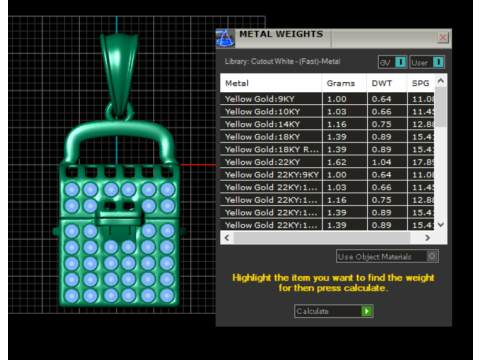Viewport: 480px width, 360px height.
Task: Click the Calculate button
Action: coord(333,311)
